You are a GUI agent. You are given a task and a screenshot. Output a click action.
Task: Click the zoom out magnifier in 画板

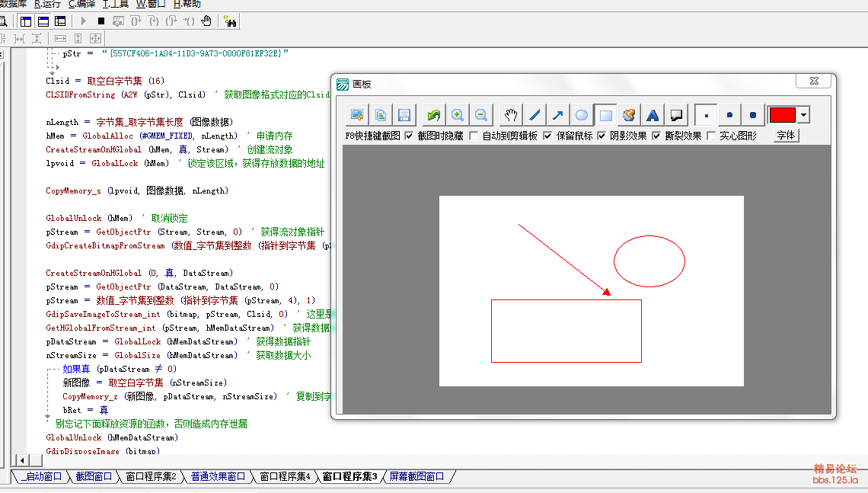[x=482, y=115]
